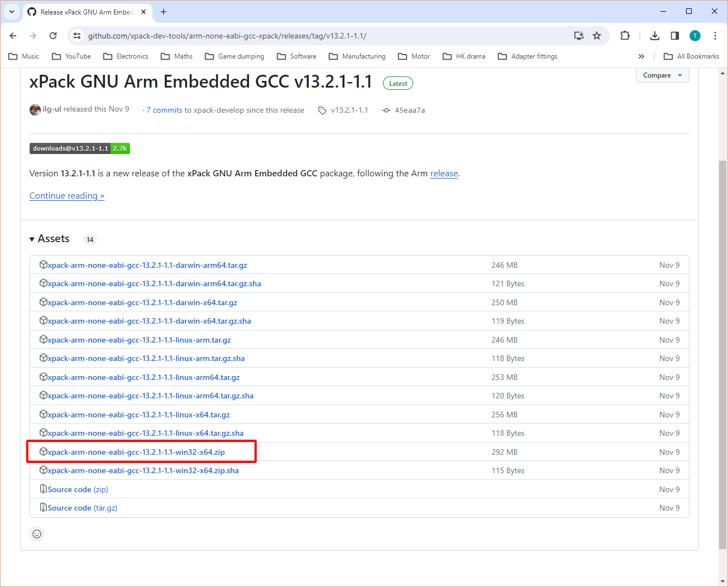Open the Compare dropdown
Viewport: 728px width, 587px height.
coord(662,75)
